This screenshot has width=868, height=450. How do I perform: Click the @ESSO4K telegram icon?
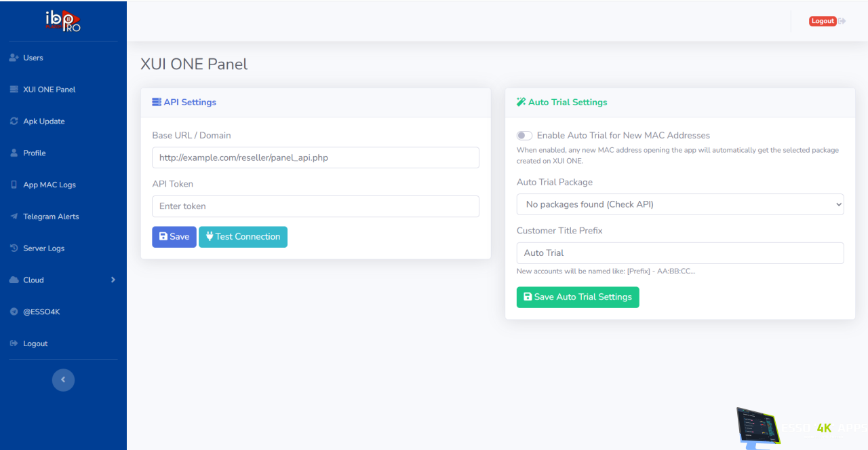[x=14, y=312]
